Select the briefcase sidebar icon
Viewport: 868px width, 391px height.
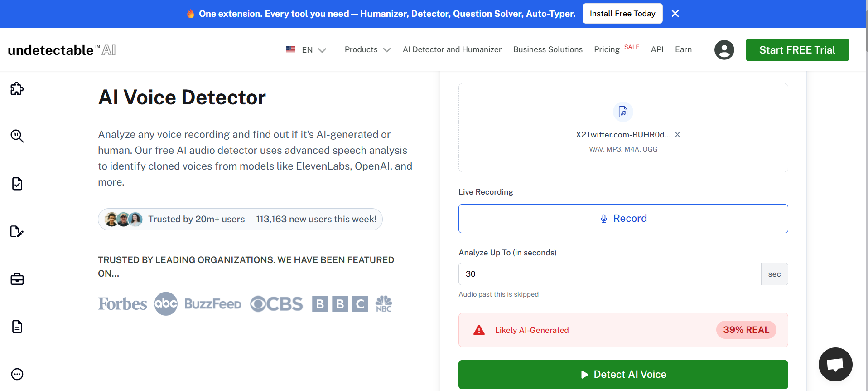coord(17,279)
